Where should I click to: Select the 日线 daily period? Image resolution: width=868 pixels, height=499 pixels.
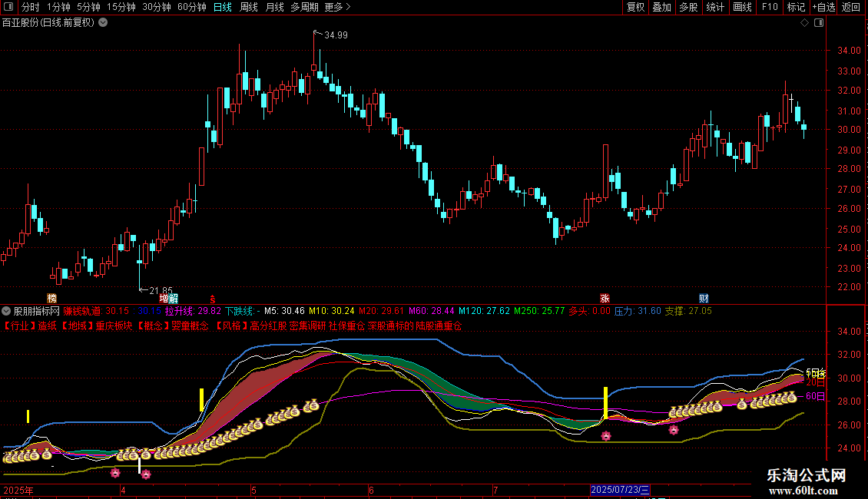point(223,7)
